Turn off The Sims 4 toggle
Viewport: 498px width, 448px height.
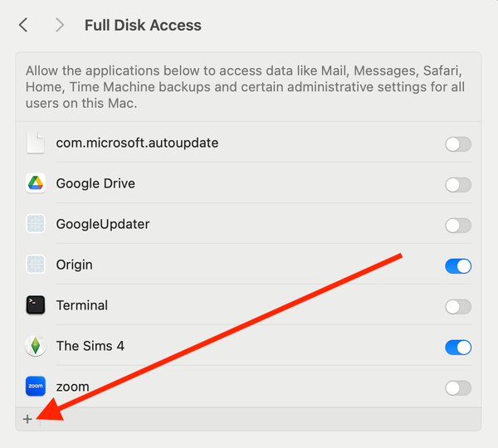tap(457, 347)
